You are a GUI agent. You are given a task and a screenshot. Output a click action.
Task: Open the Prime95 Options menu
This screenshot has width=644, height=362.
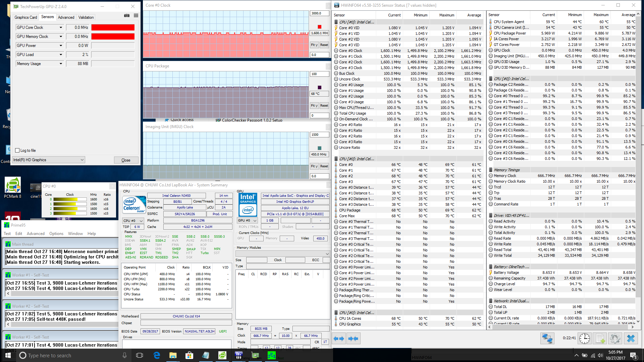point(56,234)
